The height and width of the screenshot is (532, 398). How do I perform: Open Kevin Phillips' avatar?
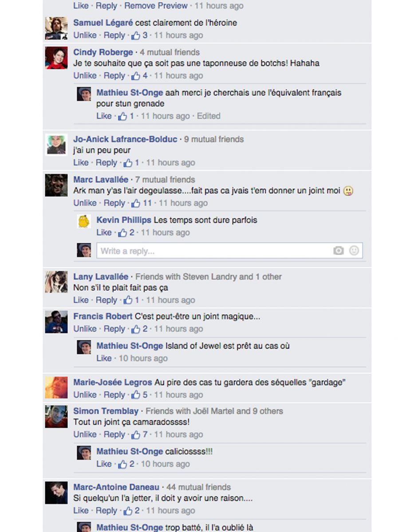click(x=84, y=221)
